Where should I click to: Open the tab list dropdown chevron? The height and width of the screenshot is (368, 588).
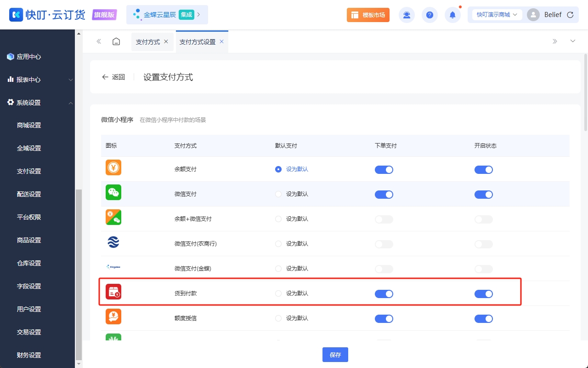click(x=573, y=41)
